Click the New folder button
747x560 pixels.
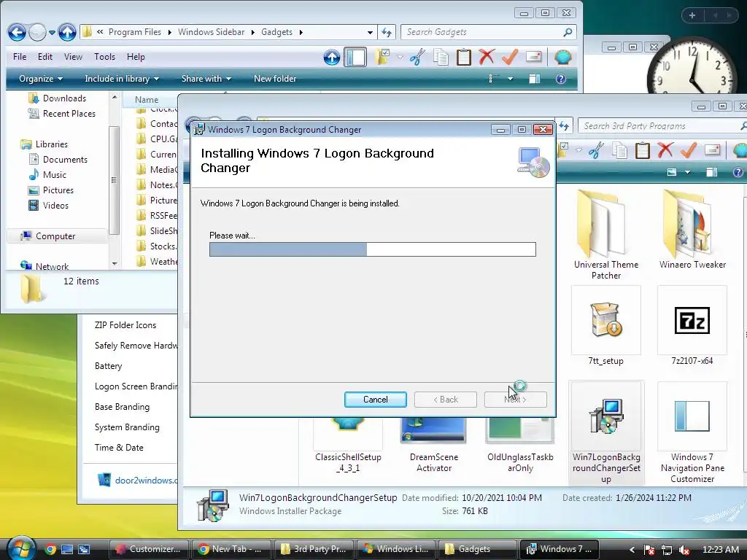coord(275,79)
